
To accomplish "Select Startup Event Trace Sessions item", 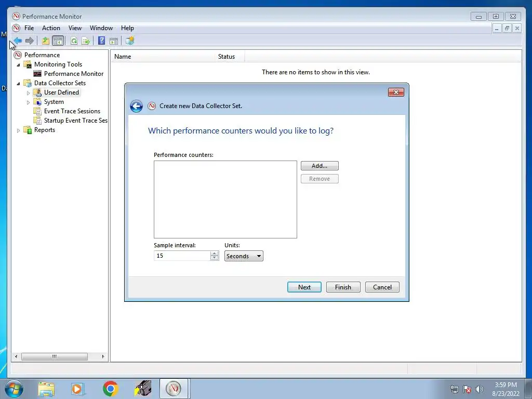I will pyautogui.click(x=76, y=121).
